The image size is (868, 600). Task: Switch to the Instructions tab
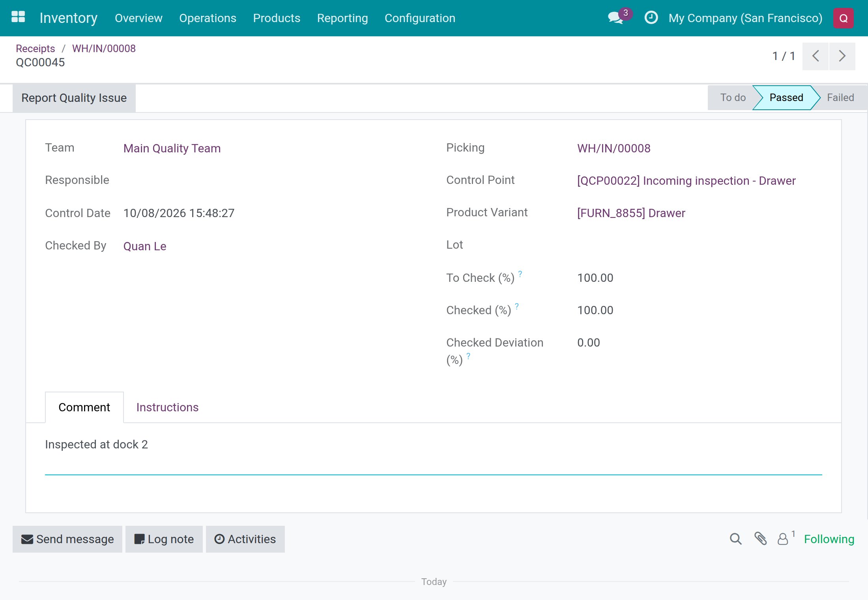click(x=167, y=407)
